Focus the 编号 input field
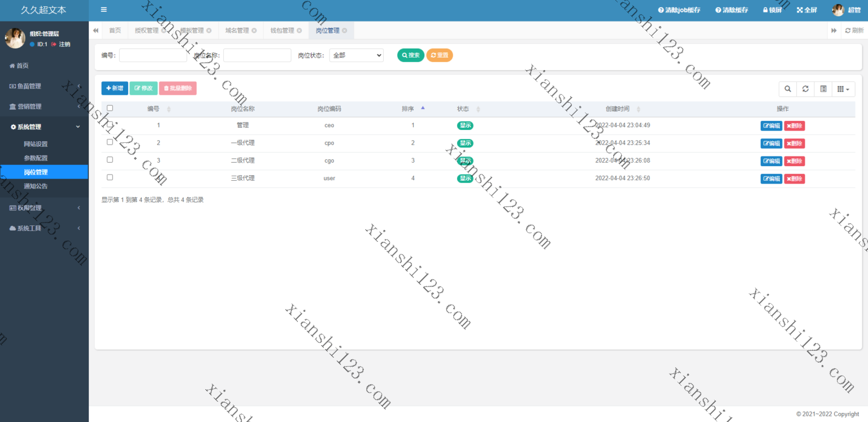The width and height of the screenshot is (868, 422). (153, 55)
